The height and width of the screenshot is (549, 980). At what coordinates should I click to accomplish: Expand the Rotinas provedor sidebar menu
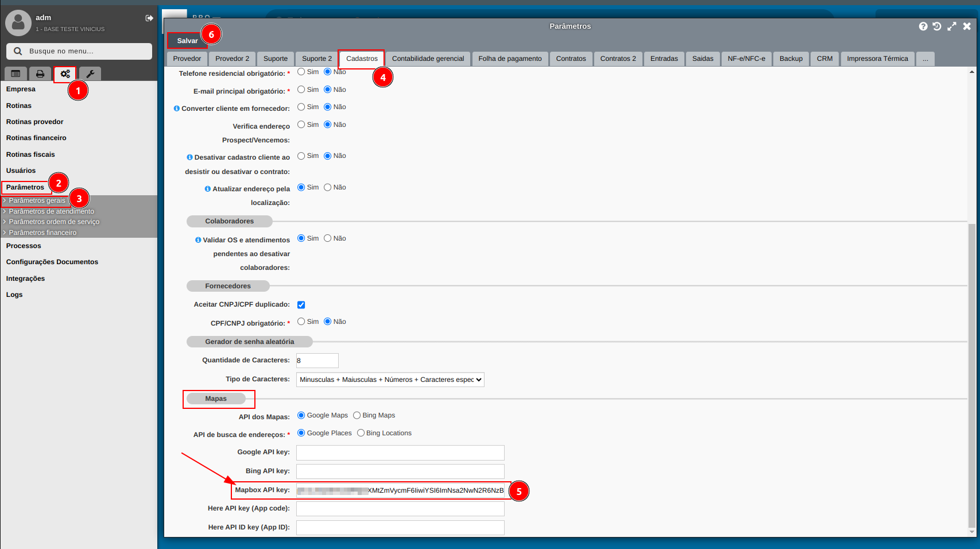(35, 122)
